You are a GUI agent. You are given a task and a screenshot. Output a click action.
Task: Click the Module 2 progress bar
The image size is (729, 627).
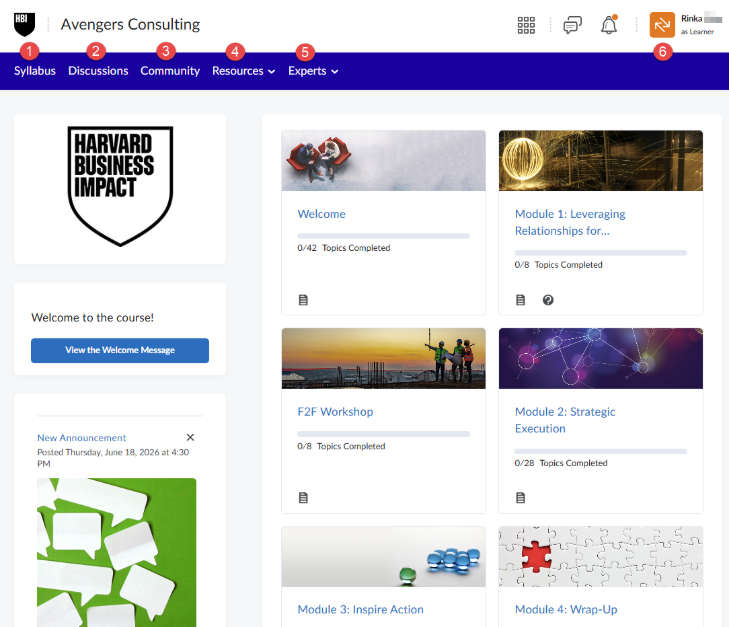pos(601,451)
